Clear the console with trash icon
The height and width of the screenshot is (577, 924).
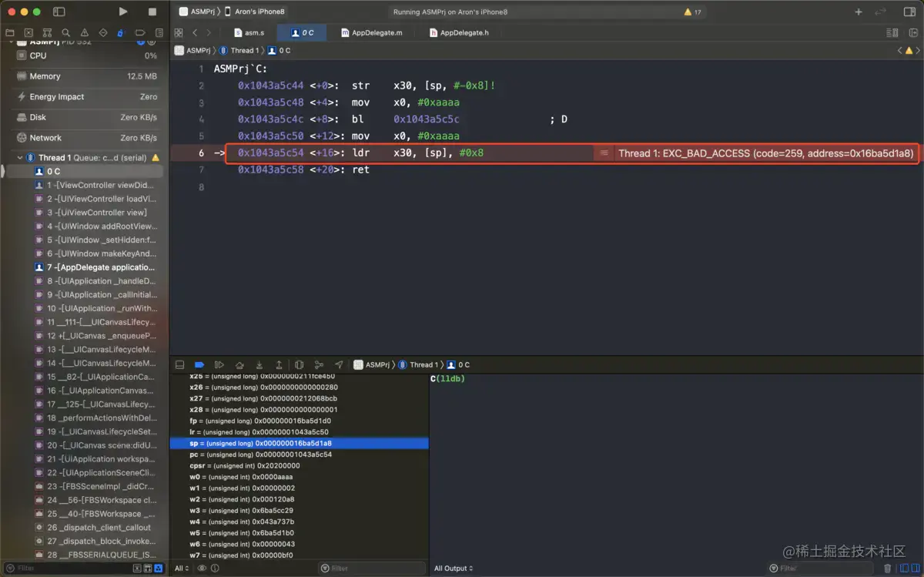(x=888, y=569)
